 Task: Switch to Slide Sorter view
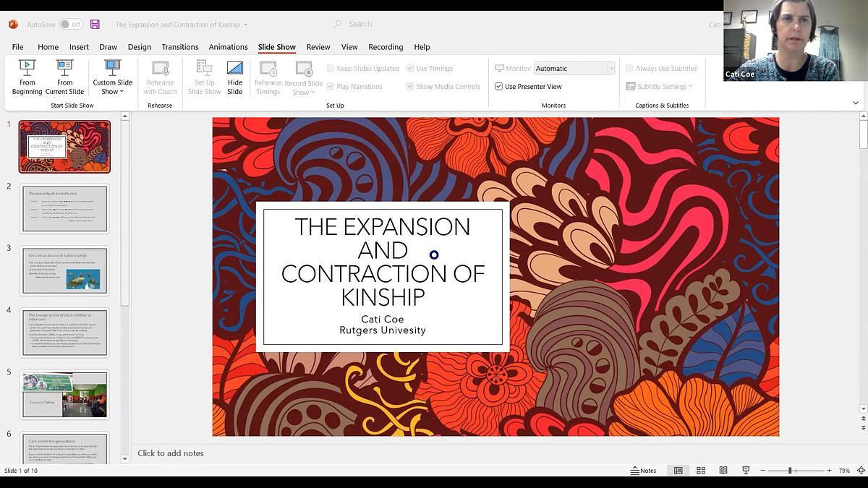coord(700,471)
